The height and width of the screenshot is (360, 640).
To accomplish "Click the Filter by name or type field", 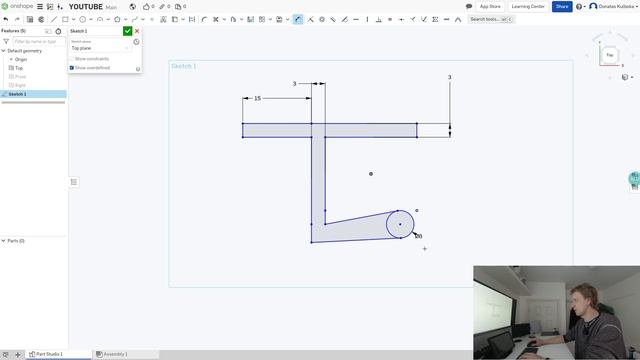I will pyautogui.click(x=39, y=42).
